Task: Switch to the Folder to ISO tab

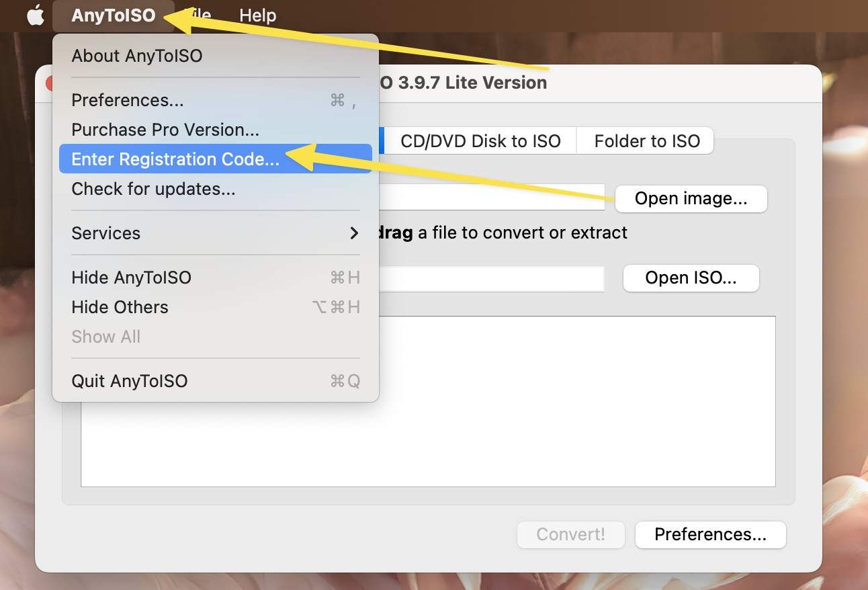Action: [645, 140]
